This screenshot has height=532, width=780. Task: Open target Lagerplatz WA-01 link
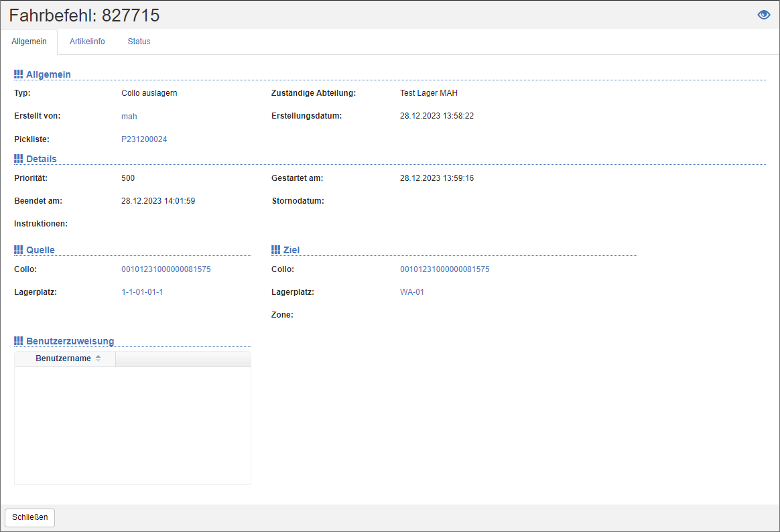click(411, 292)
